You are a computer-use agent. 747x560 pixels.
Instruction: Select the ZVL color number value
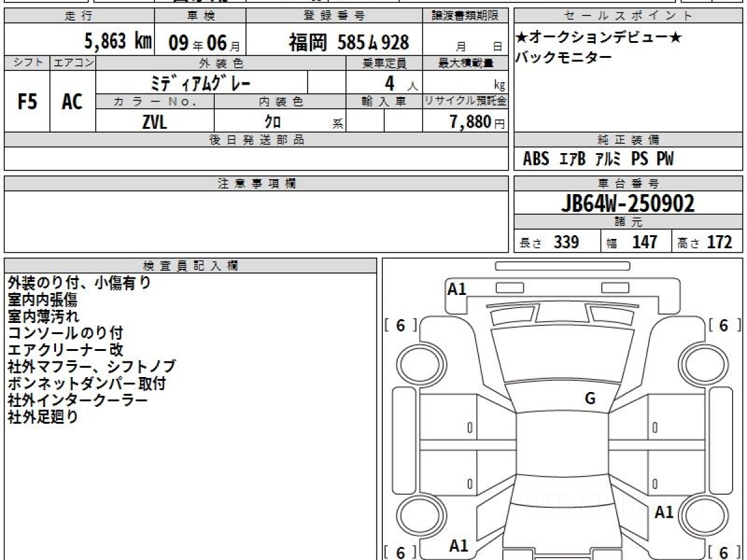pyautogui.click(x=154, y=122)
